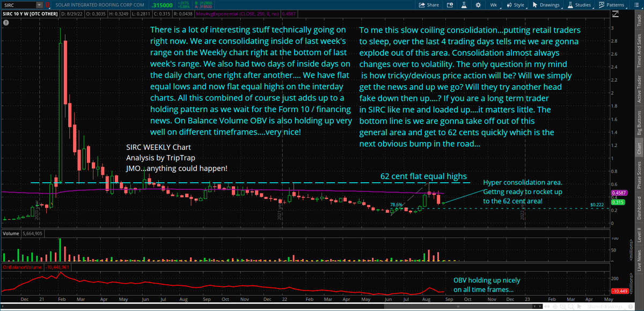Open the Drawings menu
The image size is (644, 311).
pyautogui.click(x=545, y=5)
